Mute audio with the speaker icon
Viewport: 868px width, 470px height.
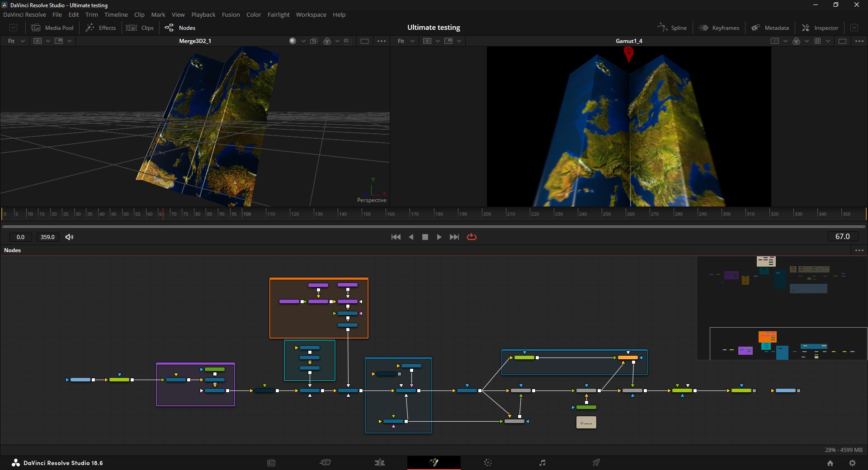click(69, 237)
